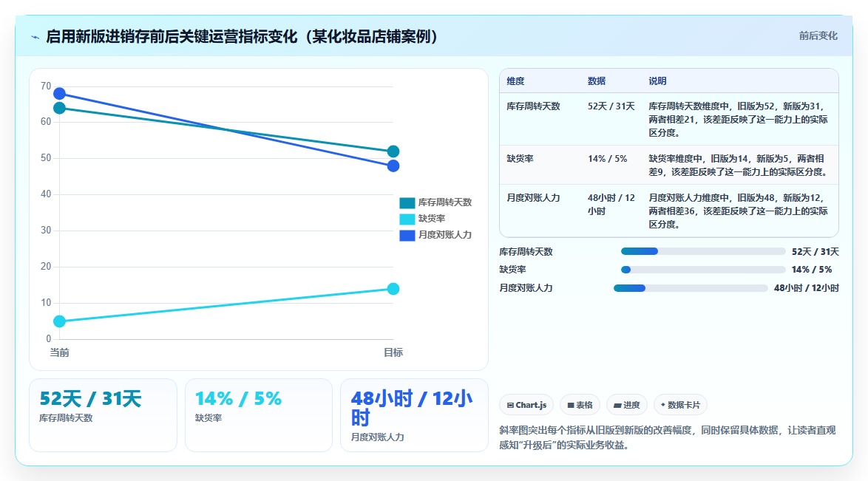Click the 表格 tag
This screenshot has height=481, width=868.
pyautogui.click(x=580, y=405)
